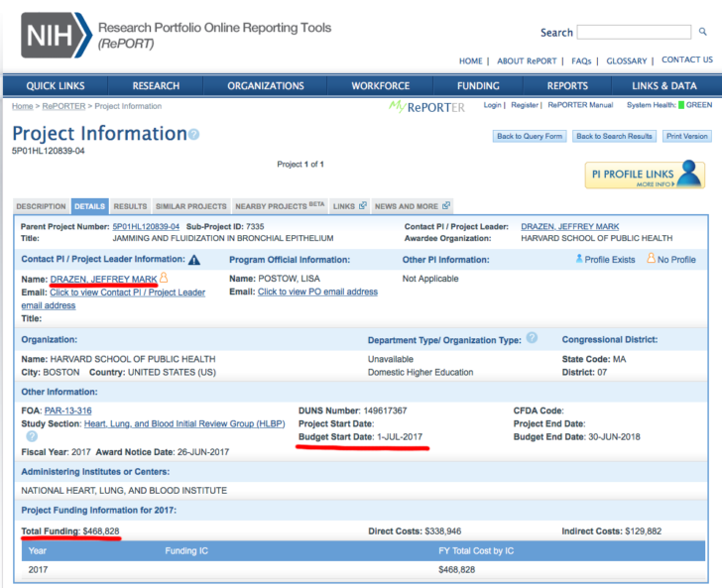The height and width of the screenshot is (588, 722).
Task: Click FY Total Cost by IC column header
Action: (x=476, y=550)
